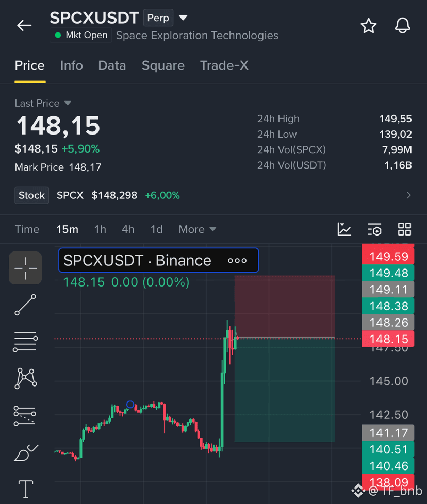Screen dimensions: 427x504
Task: Click the 24h High value 149,55
Action: 396,119
